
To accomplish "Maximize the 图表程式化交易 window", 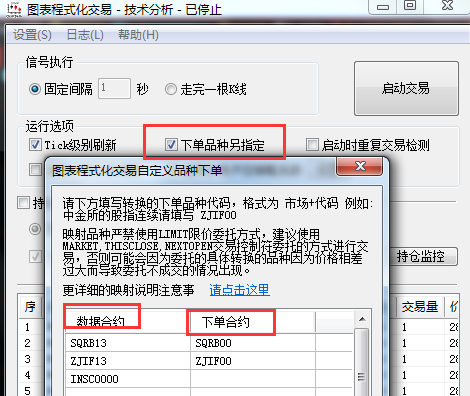I will pyautogui.click(x=410, y=6).
